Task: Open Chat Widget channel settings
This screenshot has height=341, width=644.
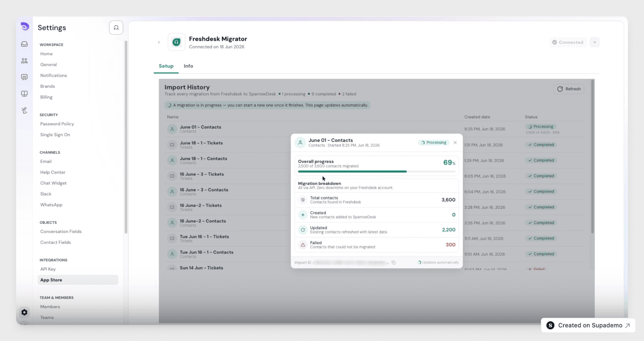Action: tap(53, 183)
